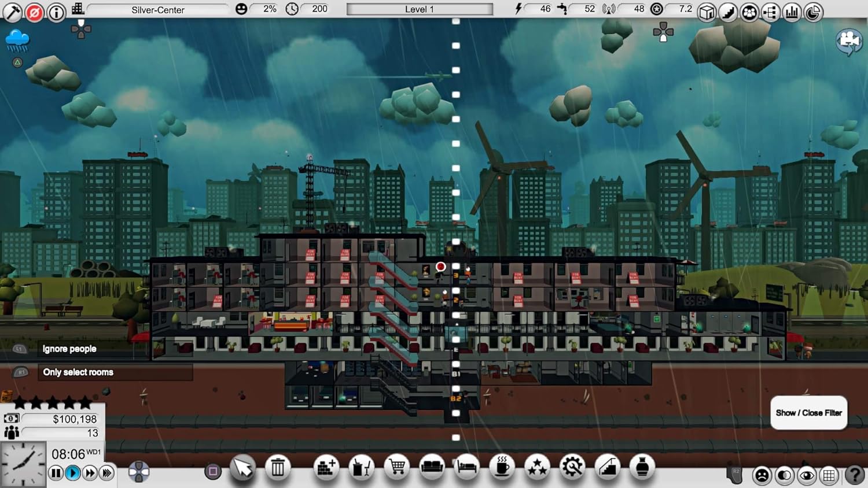Select the trash demolish tool
Screen dimensions: 868x488
278,467
